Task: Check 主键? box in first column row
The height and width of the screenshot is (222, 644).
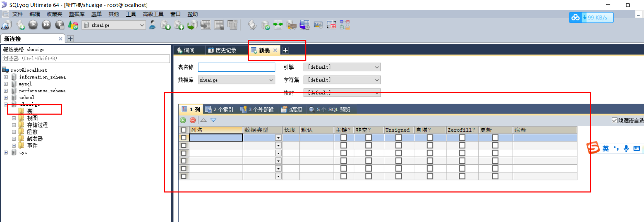Action: [343, 138]
